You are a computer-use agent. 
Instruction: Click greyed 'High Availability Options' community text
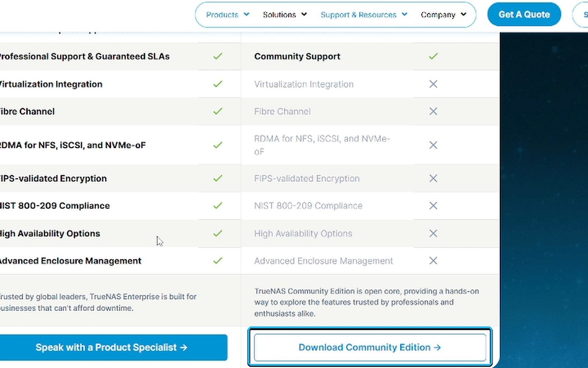tap(303, 233)
